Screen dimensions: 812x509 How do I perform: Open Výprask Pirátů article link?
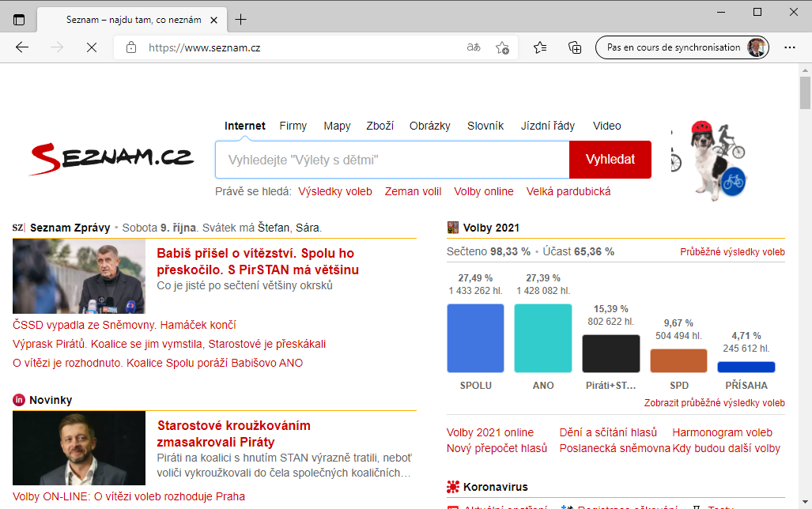click(169, 344)
